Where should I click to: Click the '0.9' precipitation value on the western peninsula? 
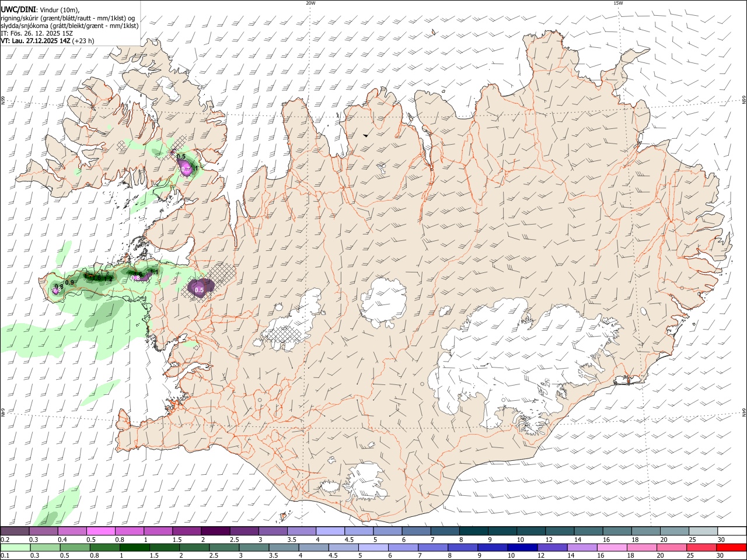[x=69, y=282]
